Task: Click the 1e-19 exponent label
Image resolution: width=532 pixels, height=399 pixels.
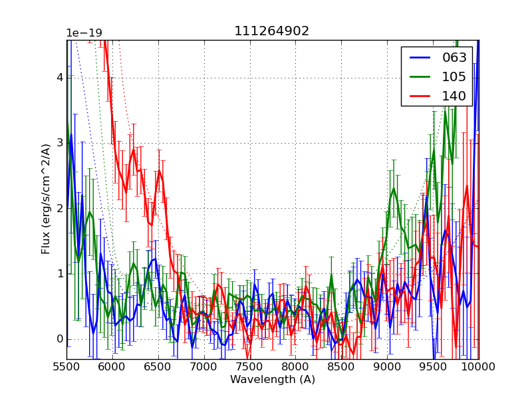Action: click(84, 33)
